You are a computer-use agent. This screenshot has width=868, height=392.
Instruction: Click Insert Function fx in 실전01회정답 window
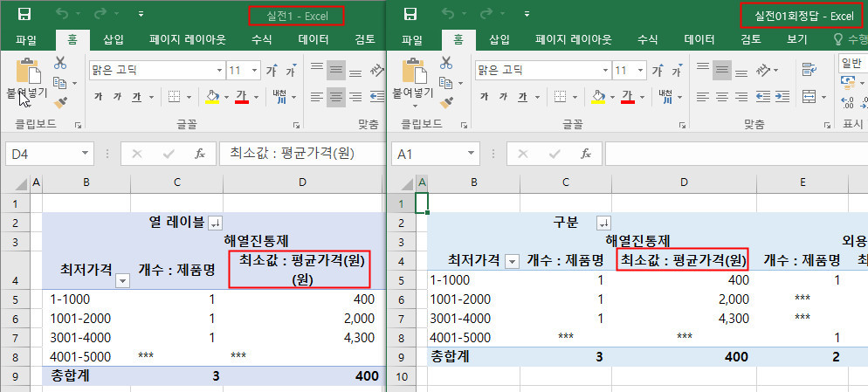(584, 154)
